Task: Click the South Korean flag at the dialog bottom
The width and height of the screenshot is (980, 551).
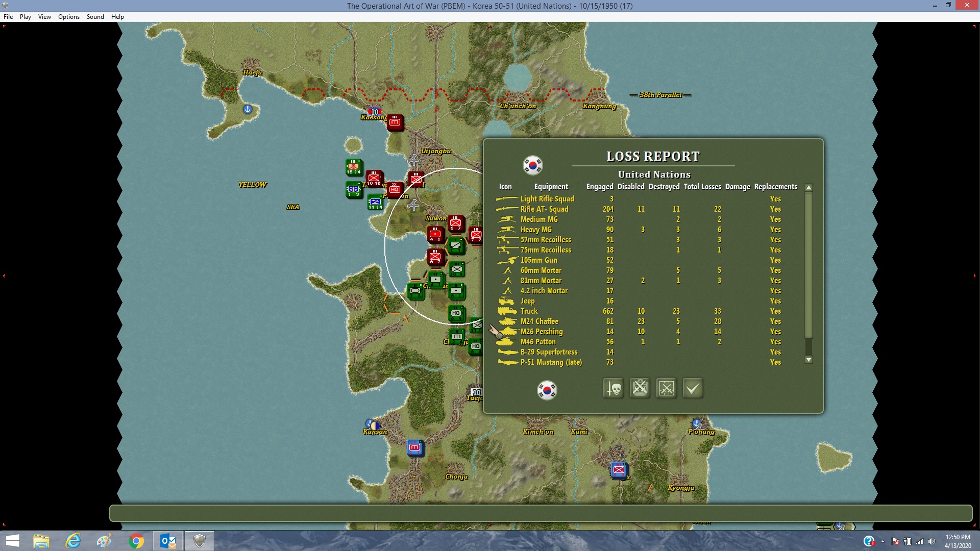Action: coord(547,390)
